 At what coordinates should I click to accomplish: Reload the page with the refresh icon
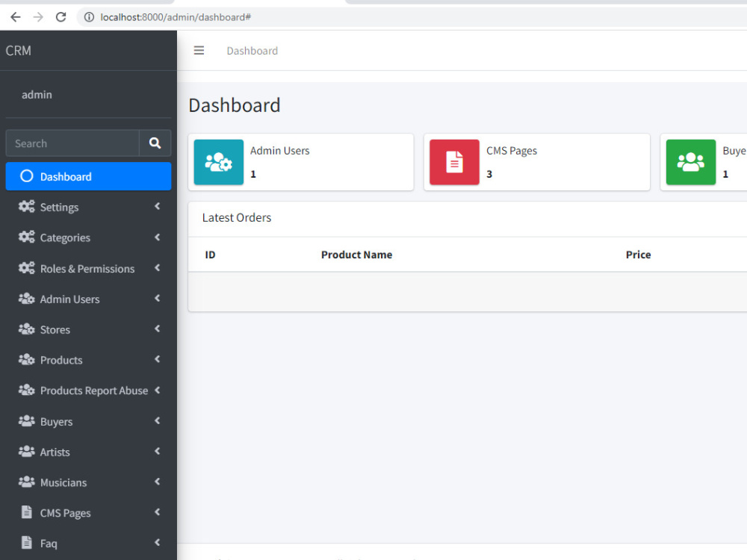pos(61,17)
